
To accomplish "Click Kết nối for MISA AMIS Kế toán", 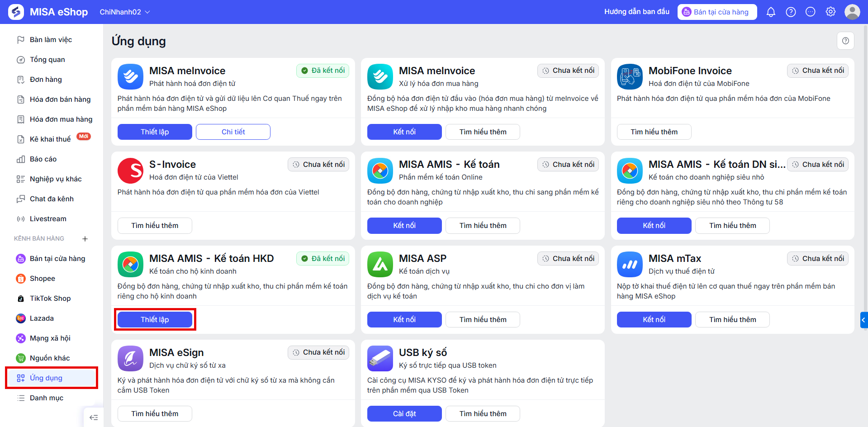I will pos(404,226).
